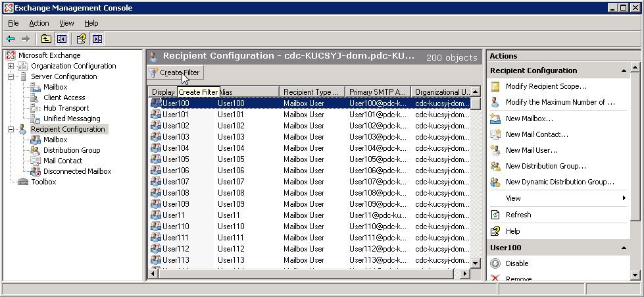This screenshot has width=644, height=297.
Task: Click the Hub Transport tree icon
Action: click(36, 108)
